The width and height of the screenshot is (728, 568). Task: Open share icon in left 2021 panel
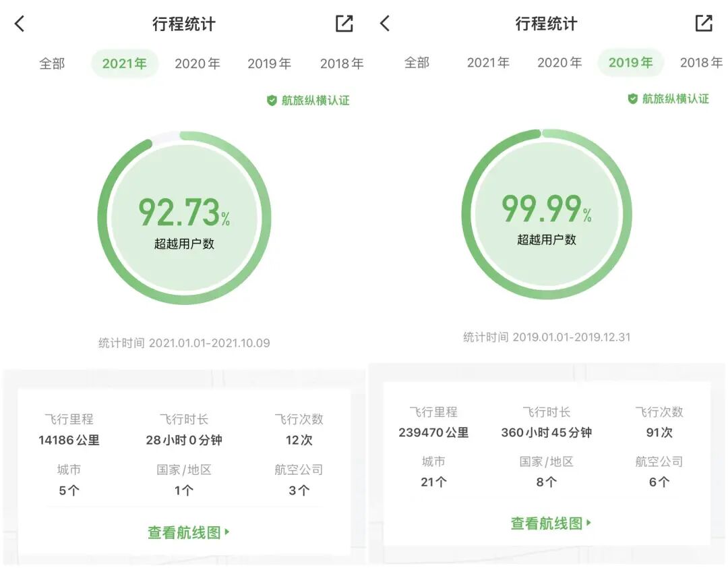(344, 23)
